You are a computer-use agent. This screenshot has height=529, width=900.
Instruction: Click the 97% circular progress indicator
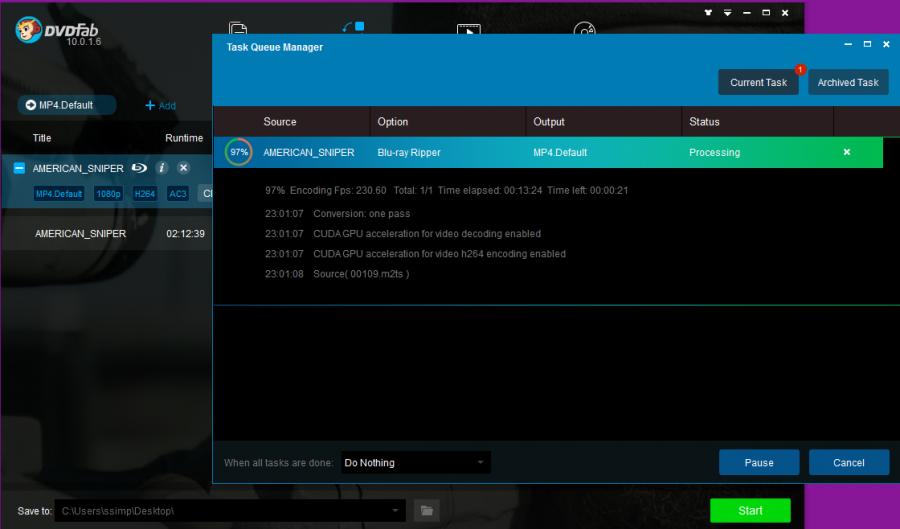(239, 152)
